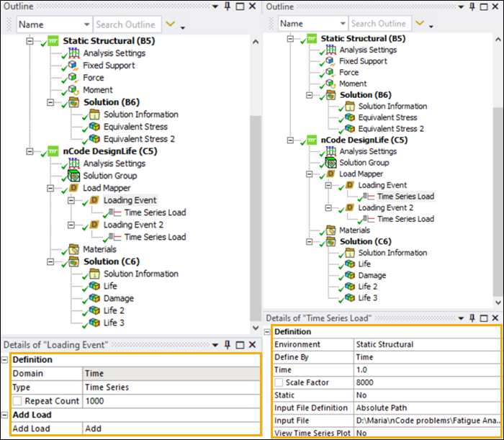Collapse the nCode DesignLife (C5) node in left outline
The width and height of the screenshot is (504, 440).
(x=30, y=151)
